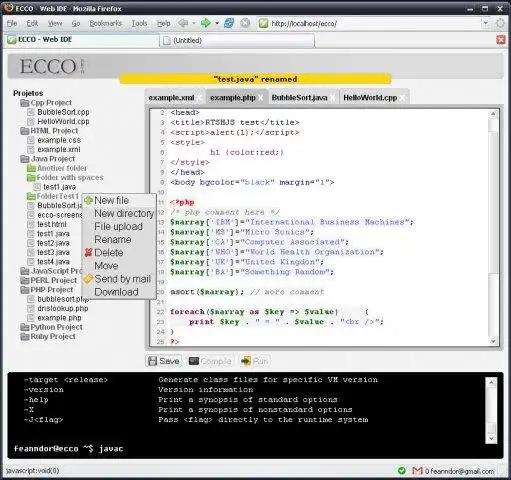The image size is (511, 480).
Task: Open the File menu
Action: point(12,23)
